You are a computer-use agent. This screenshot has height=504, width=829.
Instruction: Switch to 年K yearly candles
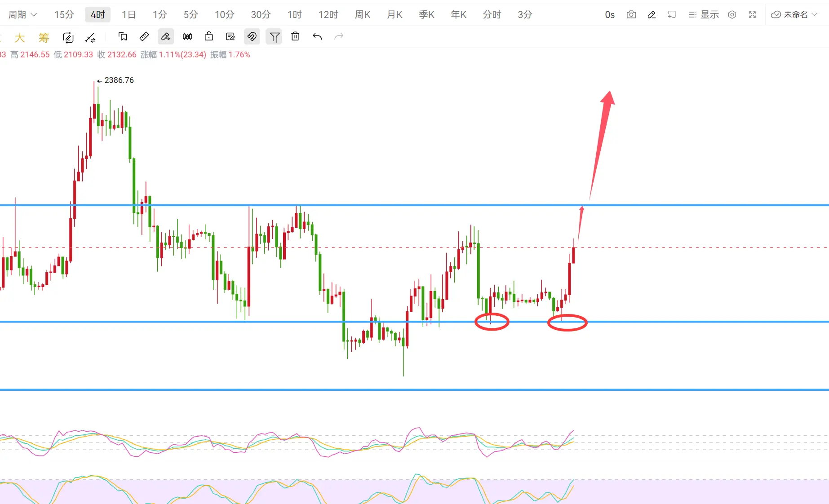(x=458, y=15)
